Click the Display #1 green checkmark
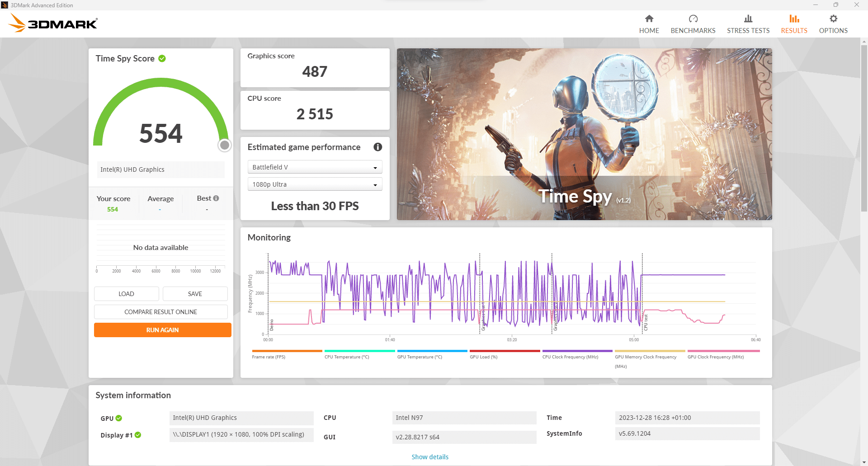 138,435
